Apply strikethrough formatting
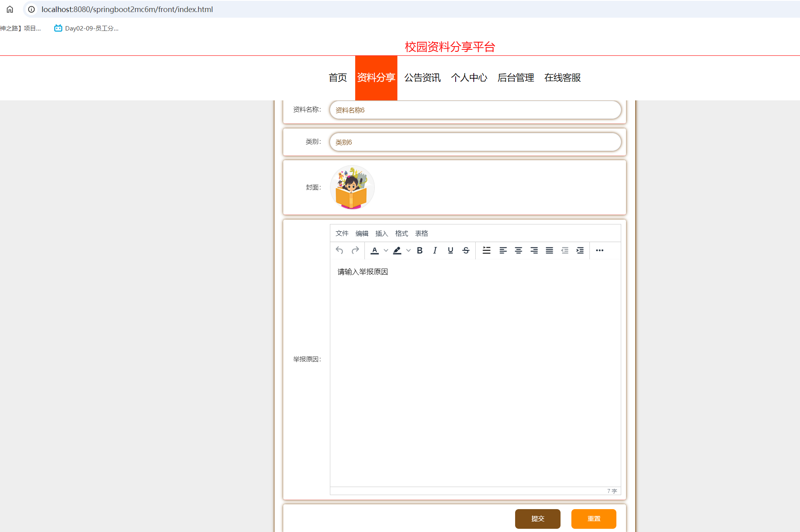 point(466,251)
